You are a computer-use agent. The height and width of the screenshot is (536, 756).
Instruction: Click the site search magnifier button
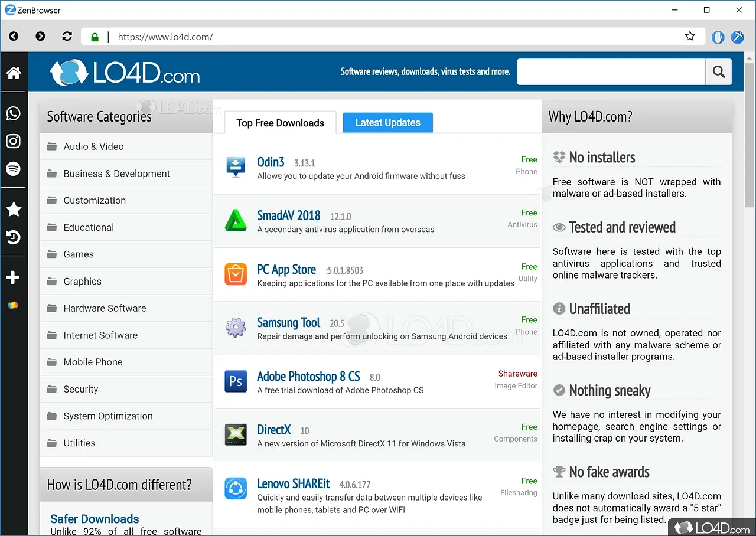718,71
